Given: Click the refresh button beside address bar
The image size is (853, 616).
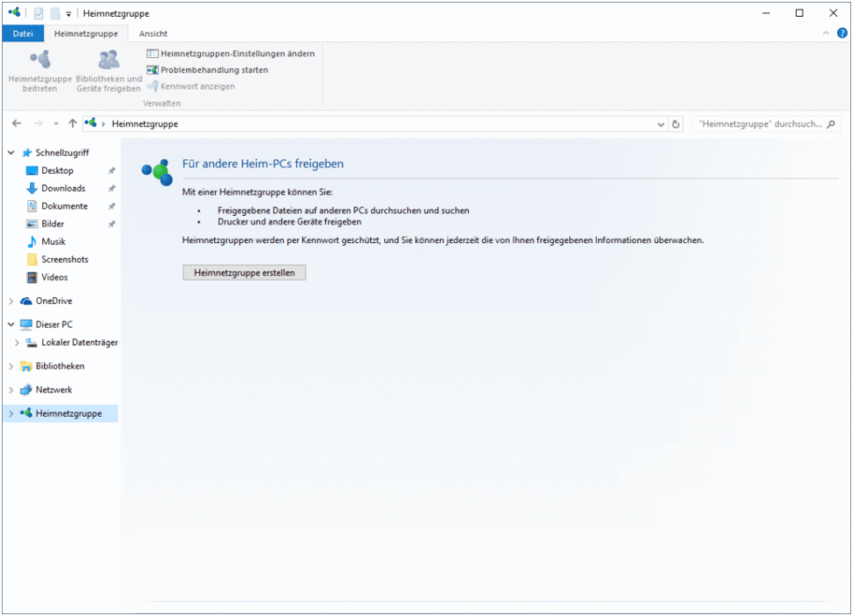Looking at the screenshot, I should point(676,124).
